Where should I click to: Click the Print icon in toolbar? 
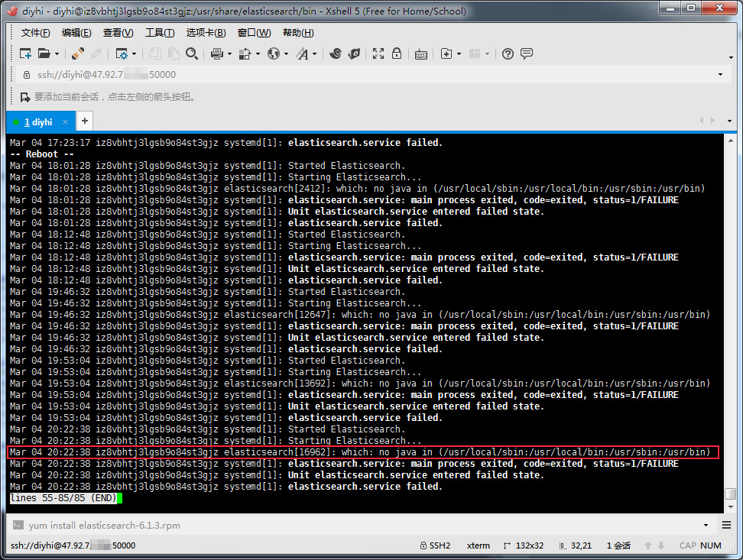[x=216, y=53]
